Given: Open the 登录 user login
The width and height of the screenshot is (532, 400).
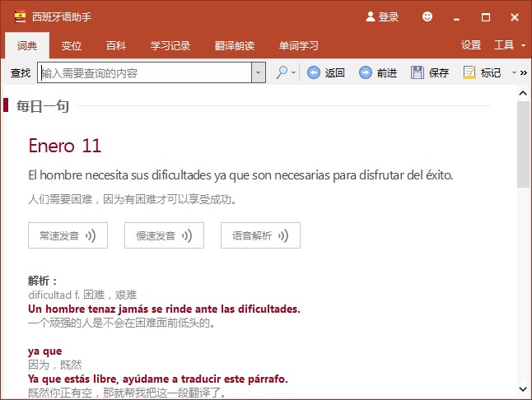Looking at the screenshot, I should coord(382,16).
